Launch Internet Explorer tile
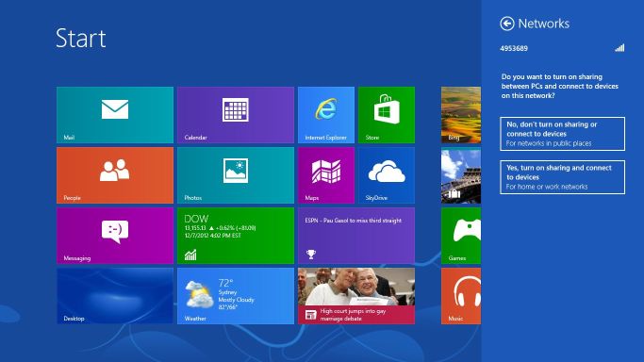The height and width of the screenshot is (362, 644). (326, 115)
